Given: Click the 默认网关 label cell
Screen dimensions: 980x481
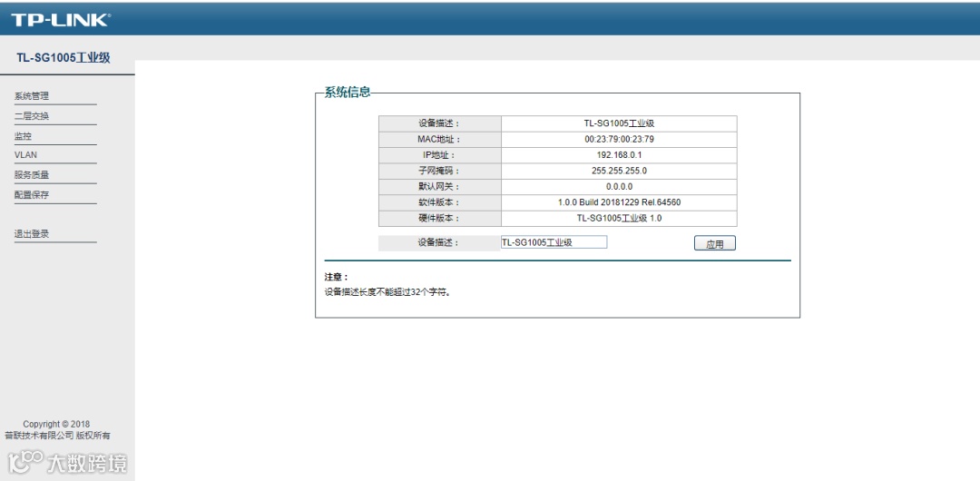Looking at the screenshot, I should 439,186.
